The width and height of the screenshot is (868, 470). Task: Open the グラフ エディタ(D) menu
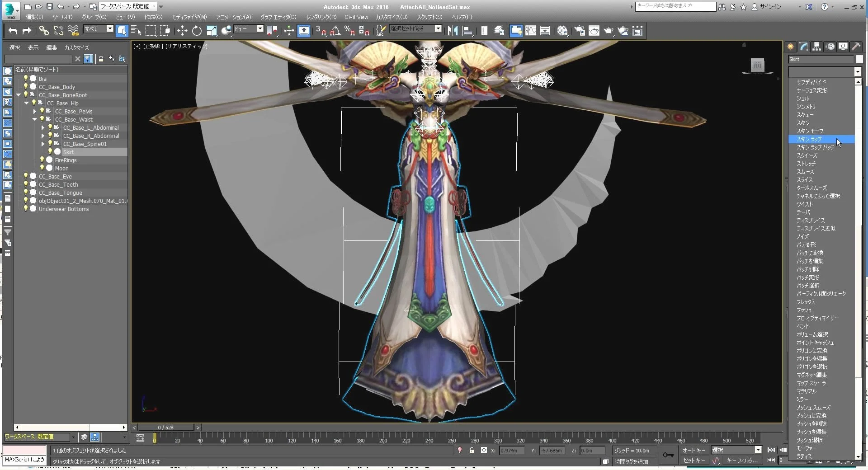278,17
